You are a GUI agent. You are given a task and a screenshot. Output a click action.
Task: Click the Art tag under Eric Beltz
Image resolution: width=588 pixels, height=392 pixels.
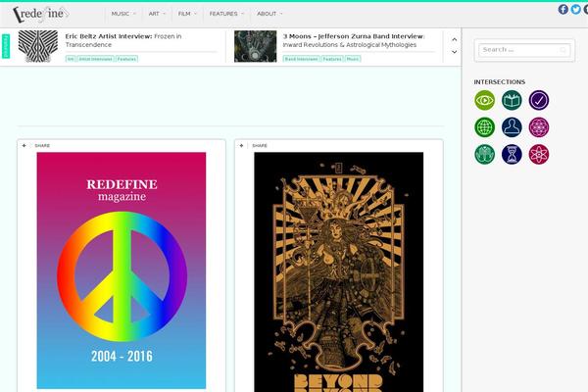tap(71, 59)
